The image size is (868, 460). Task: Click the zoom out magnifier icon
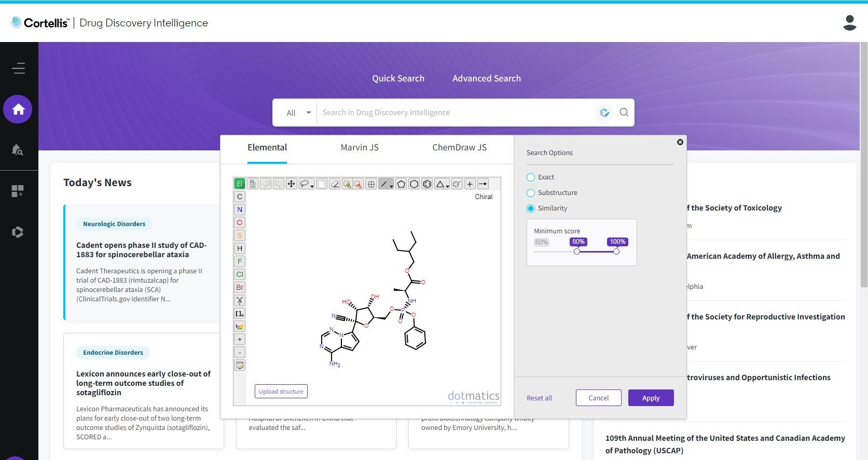(x=358, y=184)
